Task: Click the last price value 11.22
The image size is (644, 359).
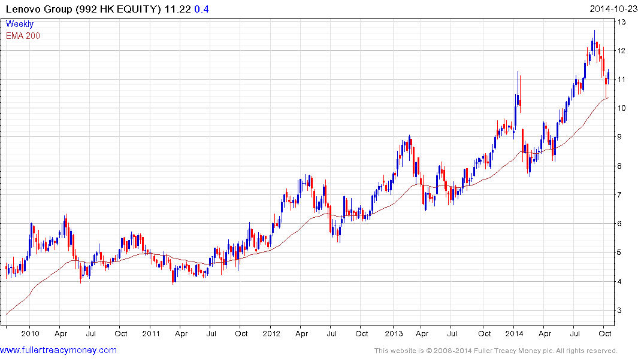Action: pyautogui.click(x=180, y=9)
